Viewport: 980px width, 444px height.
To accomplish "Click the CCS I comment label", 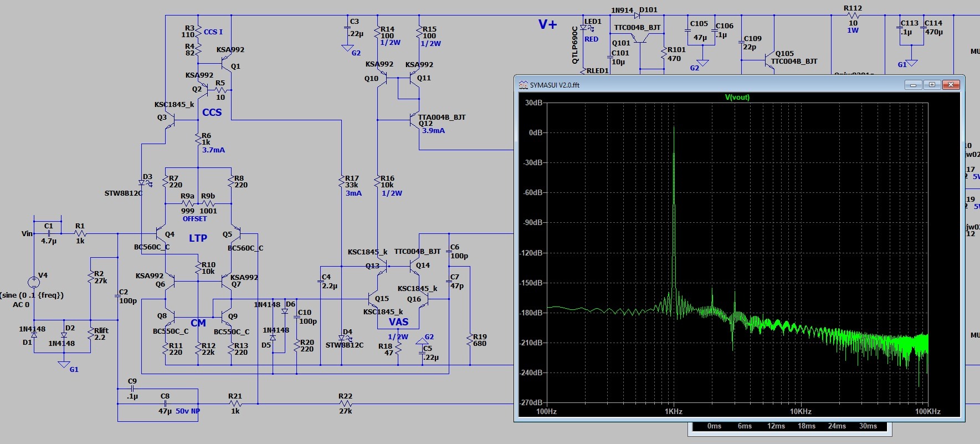I will (x=213, y=32).
